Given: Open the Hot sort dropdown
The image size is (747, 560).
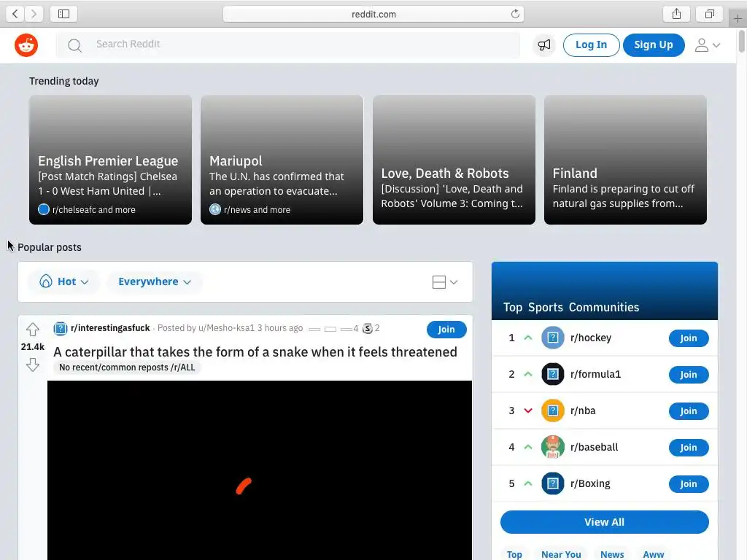Looking at the screenshot, I should [x=64, y=281].
